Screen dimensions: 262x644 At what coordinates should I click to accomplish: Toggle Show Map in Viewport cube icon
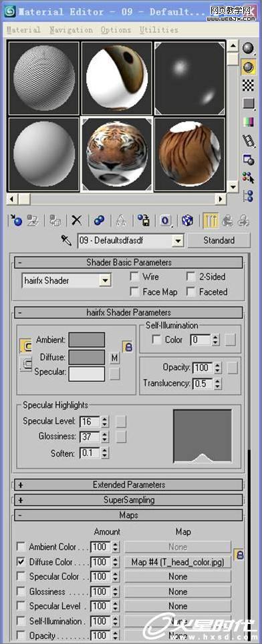pyautogui.click(x=188, y=220)
